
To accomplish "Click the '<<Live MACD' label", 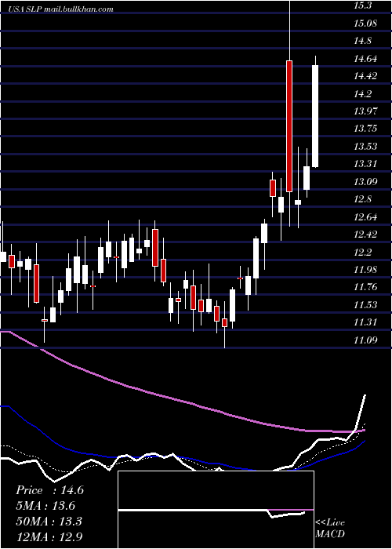I will (x=330, y=529).
